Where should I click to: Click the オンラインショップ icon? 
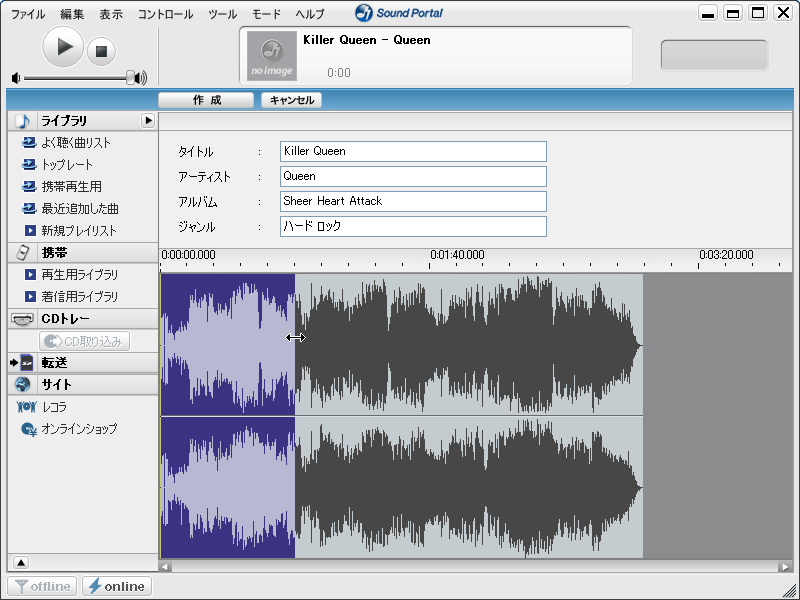29,430
